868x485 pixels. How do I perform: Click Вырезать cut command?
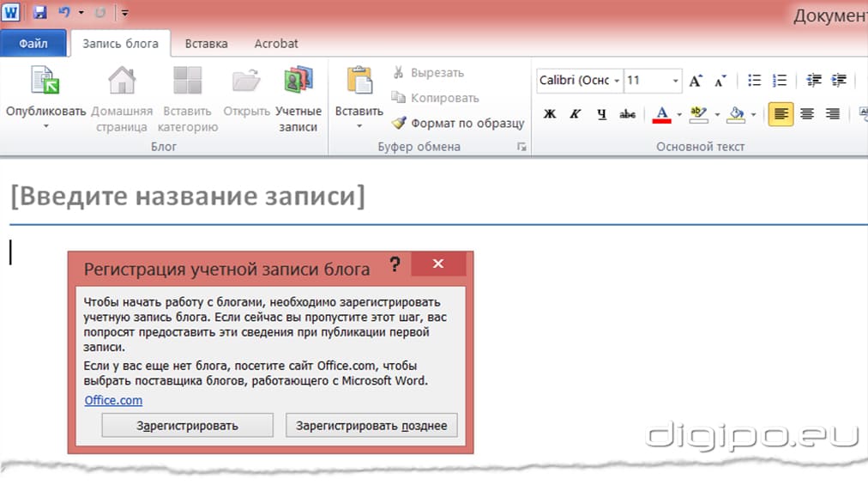[x=428, y=73]
